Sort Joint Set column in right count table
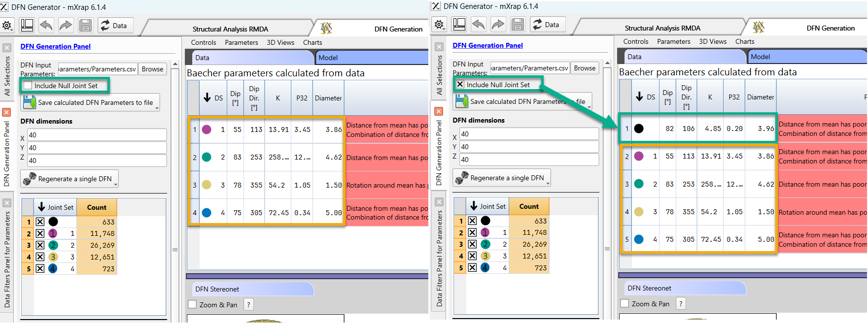This screenshot has height=324, width=868. (487, 206)
